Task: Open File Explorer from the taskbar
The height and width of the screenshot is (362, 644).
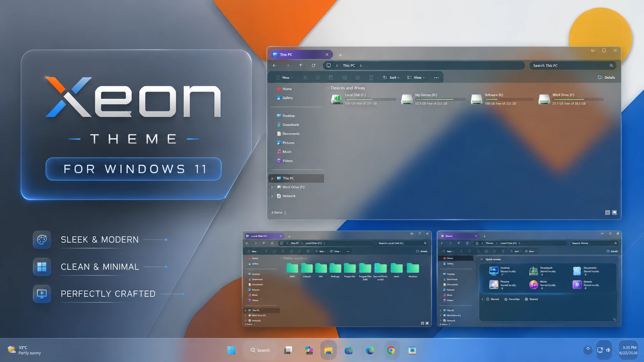Action: [328, 350]
